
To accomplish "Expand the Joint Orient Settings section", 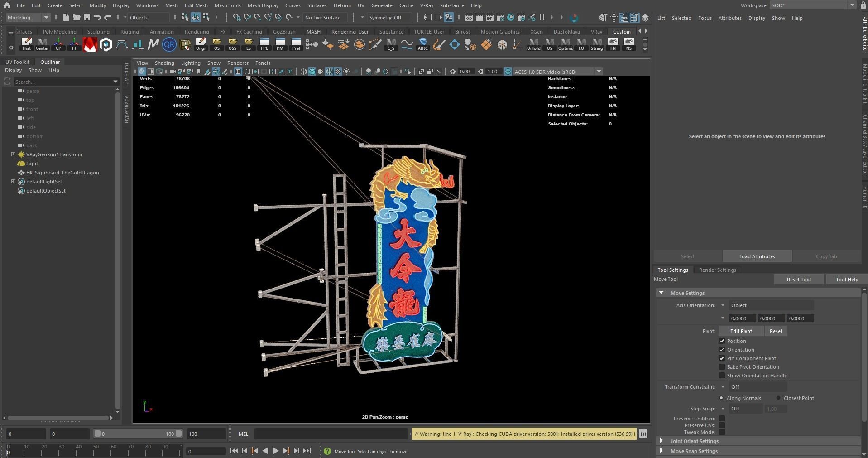I will click(662, 441).
